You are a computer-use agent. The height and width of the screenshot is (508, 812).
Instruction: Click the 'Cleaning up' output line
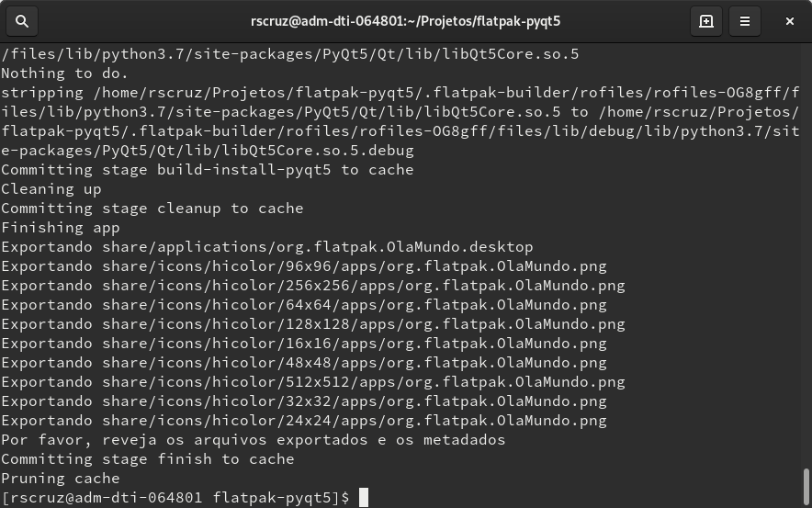tap(51, 189)
